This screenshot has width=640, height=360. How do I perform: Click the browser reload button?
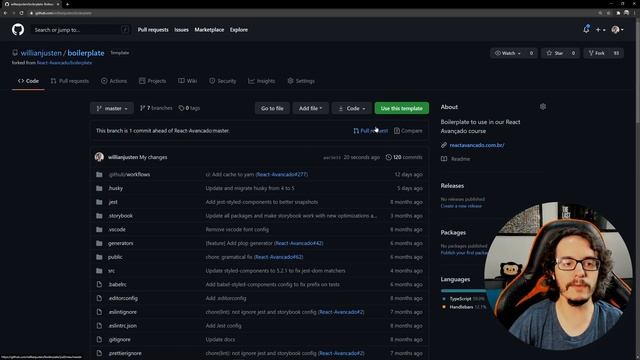click(22, 13)
